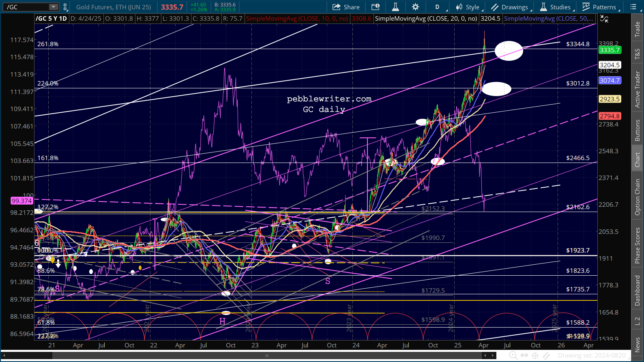Screen dimensions: 644x362
Task: Open the Dashboard side tab
Action: click(638, 290)
